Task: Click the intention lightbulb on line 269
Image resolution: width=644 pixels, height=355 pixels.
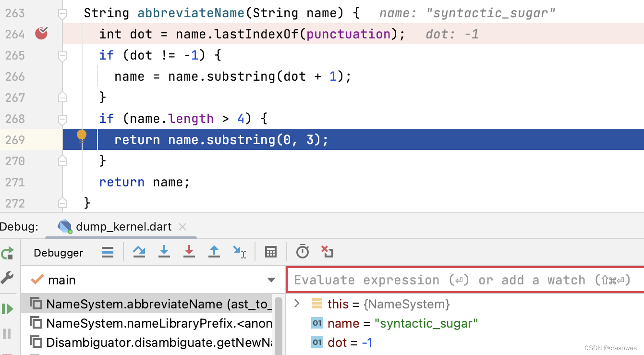Action: pos(82,135)
